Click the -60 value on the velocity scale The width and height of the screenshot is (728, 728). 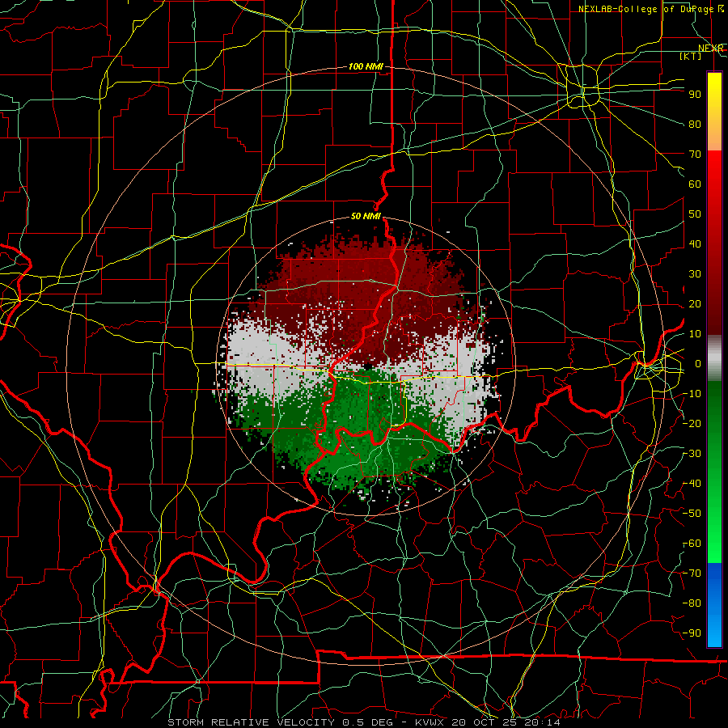(692, 544)
